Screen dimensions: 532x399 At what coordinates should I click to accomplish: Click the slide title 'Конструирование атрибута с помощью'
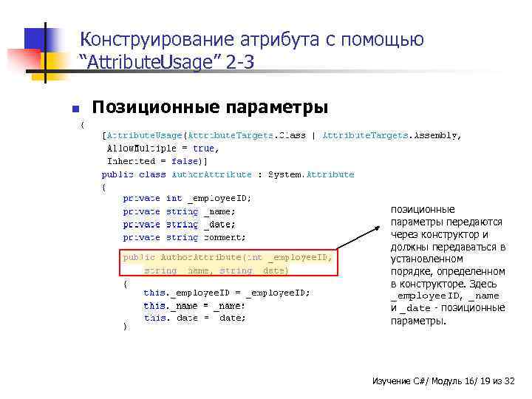point(252,39)
